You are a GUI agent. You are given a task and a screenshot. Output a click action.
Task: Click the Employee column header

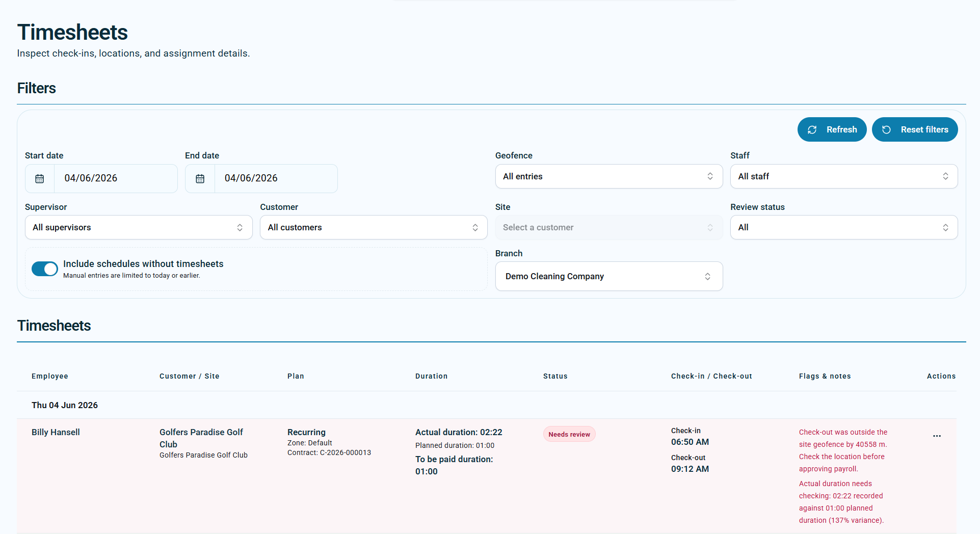(50, 376)
